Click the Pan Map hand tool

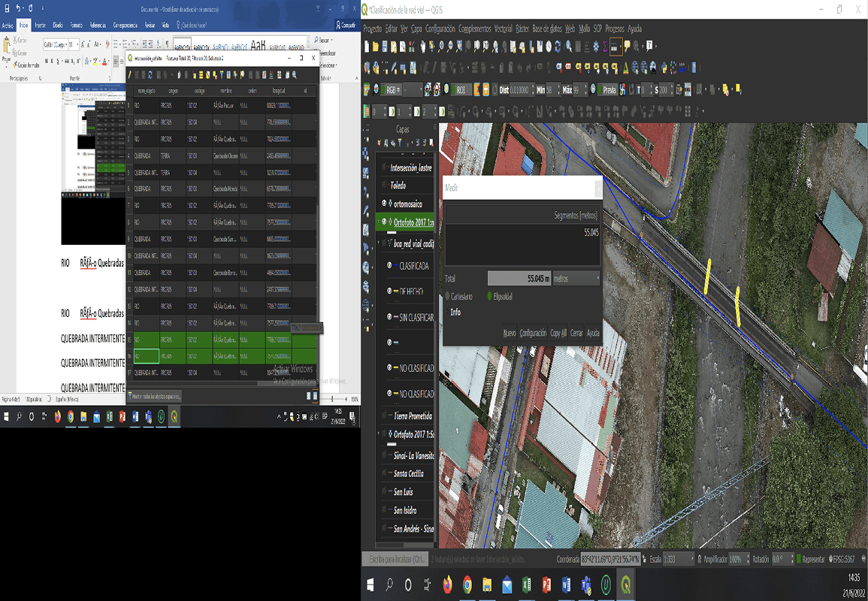tap(422, 47)
